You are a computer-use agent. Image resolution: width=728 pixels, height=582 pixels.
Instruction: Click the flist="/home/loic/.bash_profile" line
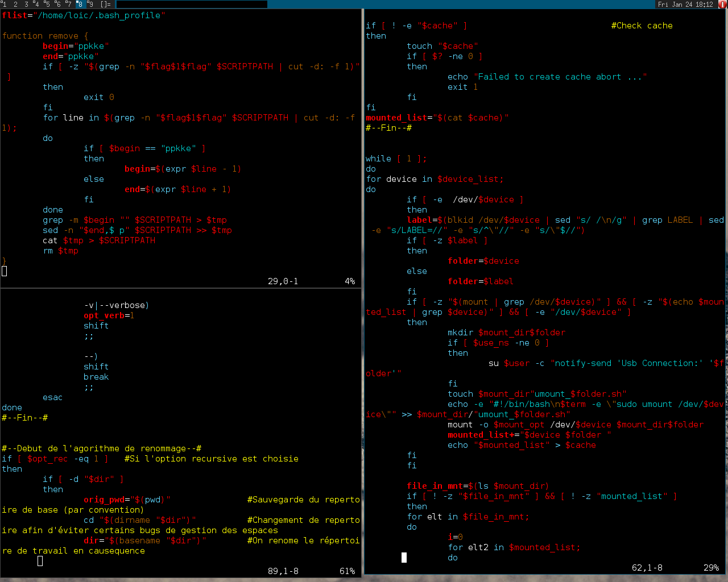(x=84, y=15)
